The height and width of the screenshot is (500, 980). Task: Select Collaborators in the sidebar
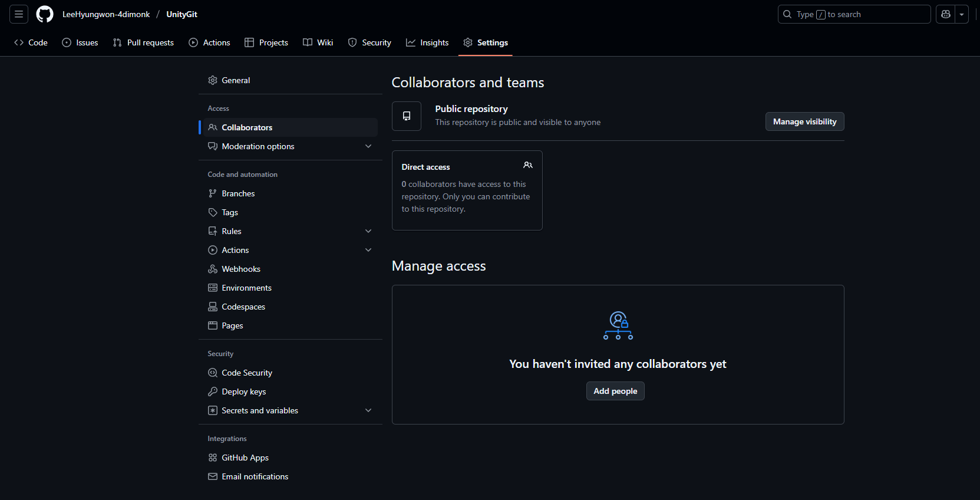(291, 127)
